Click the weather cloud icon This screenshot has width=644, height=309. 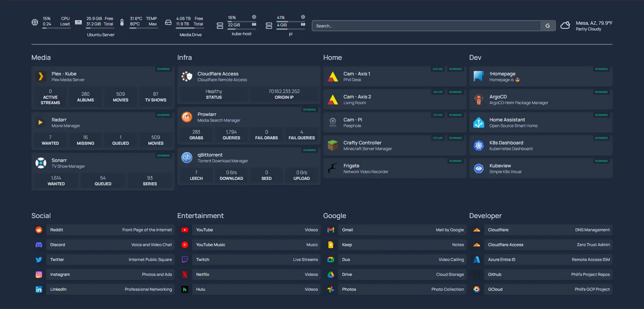[565, 26]
